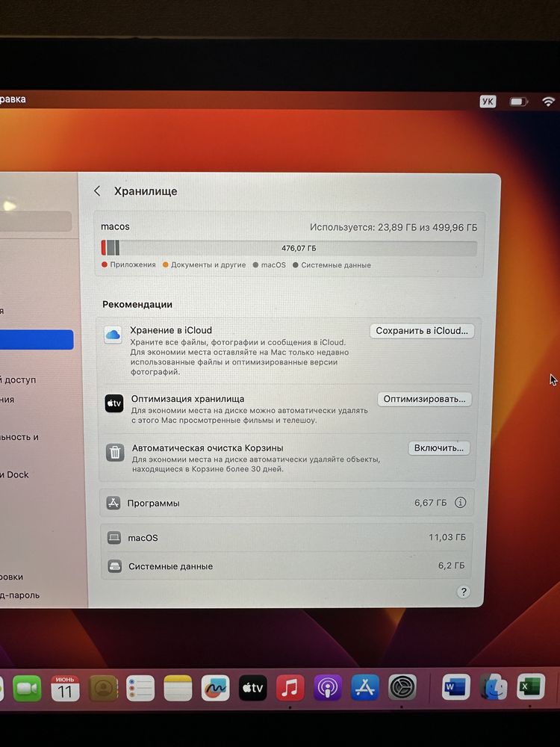This screenshot has height=747, width=560.
Task: Open Wi-Fi status in the menu bar
Action: [x=549, y=101]
